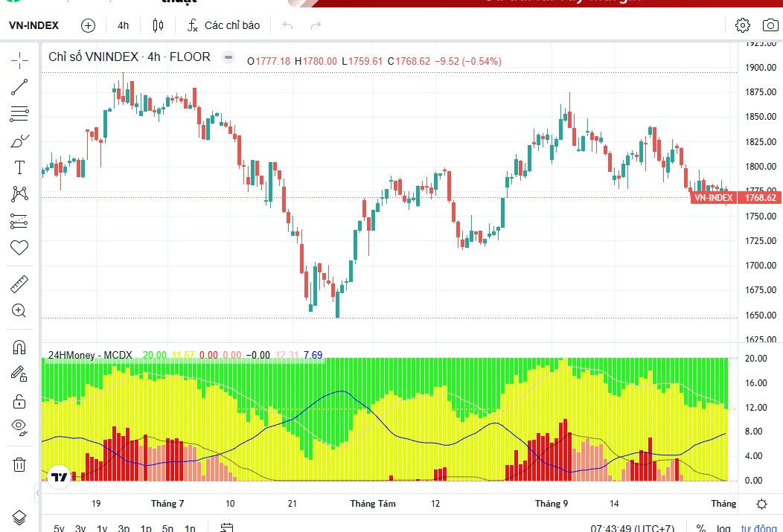Image resolution: width=783 pixels, height=532 pixels.
Task: Toggle magnet mode on
Action: (x=19, y=347)
